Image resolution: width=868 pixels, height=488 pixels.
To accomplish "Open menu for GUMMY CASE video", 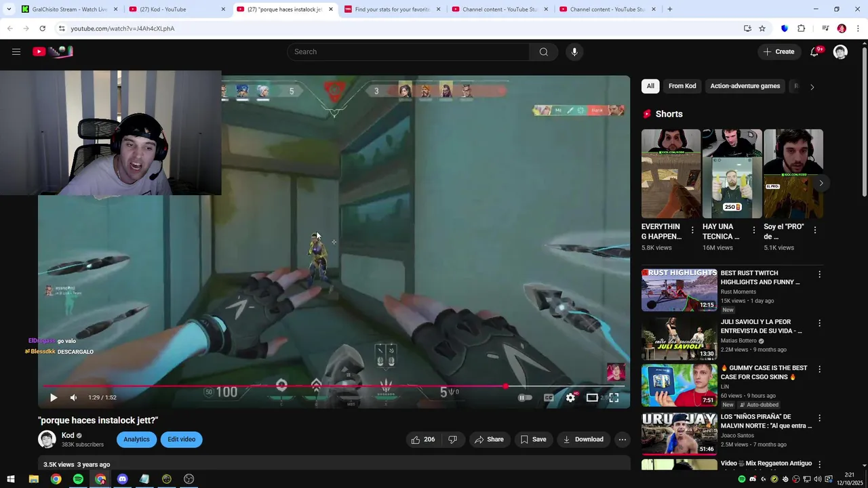I will click(x=819, y=369).
